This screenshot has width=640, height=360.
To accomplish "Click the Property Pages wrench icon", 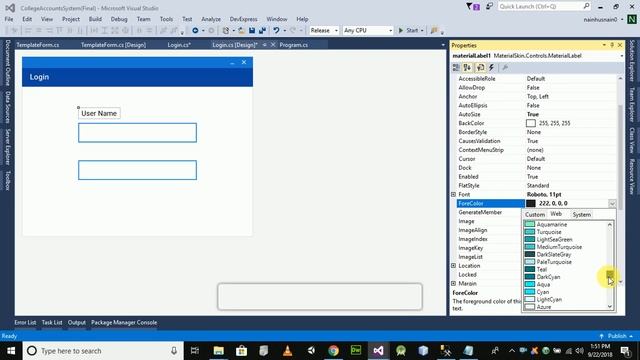I will point(505,68).
